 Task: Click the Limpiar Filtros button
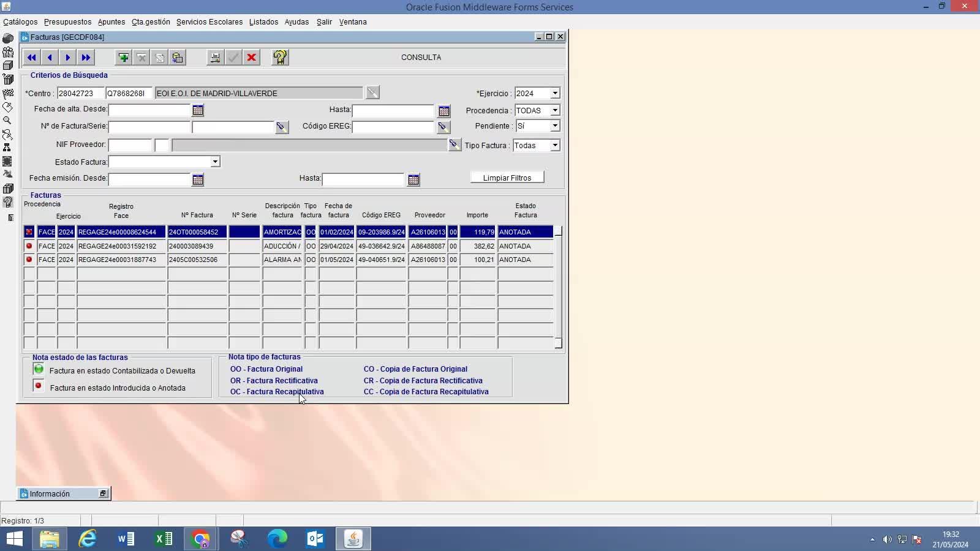click(x=507, y=178)
